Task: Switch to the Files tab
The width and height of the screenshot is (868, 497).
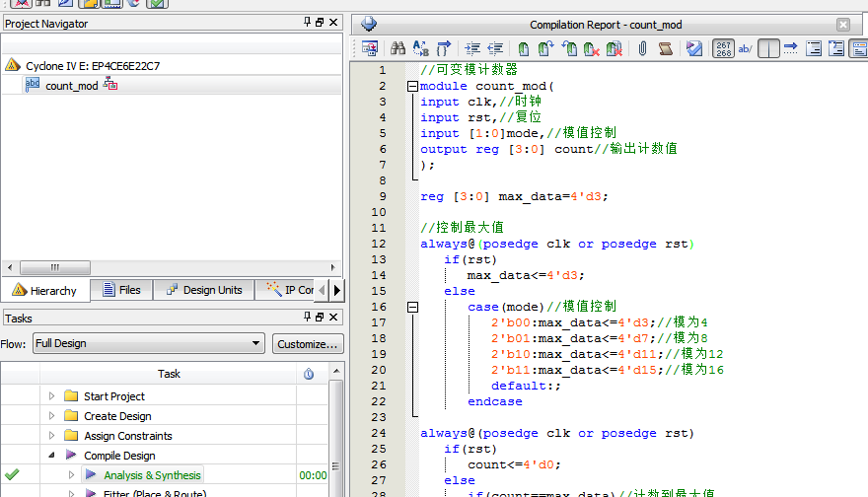Action: [x=119, y=290]
